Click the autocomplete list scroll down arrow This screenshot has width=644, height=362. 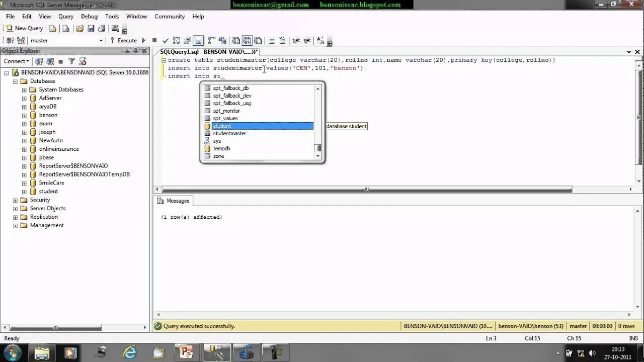317,156
